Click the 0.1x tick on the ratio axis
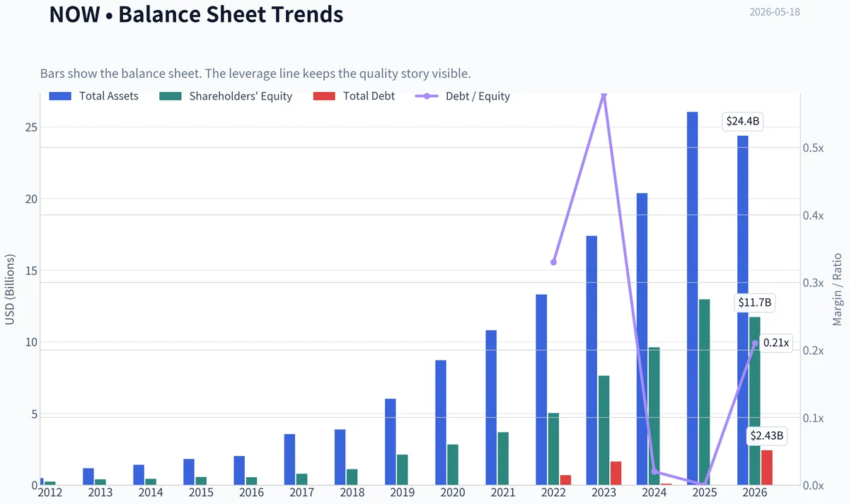This screenshot has width=849, height=504. pos(813,418)
